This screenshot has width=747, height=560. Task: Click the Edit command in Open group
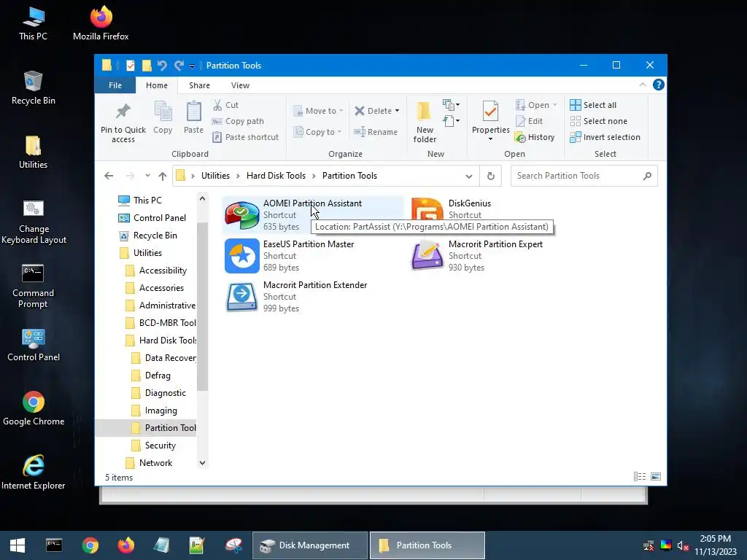coord(530,121)
